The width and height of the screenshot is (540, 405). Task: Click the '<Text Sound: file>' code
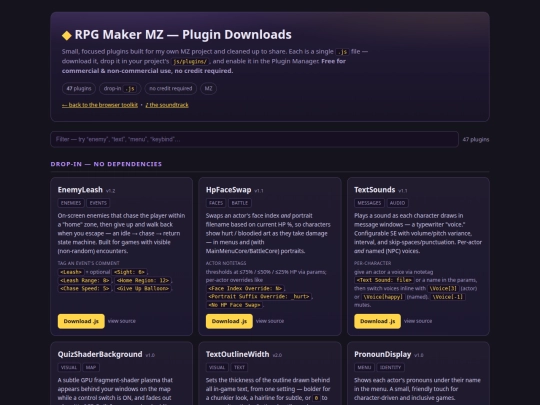click(384, 280)
